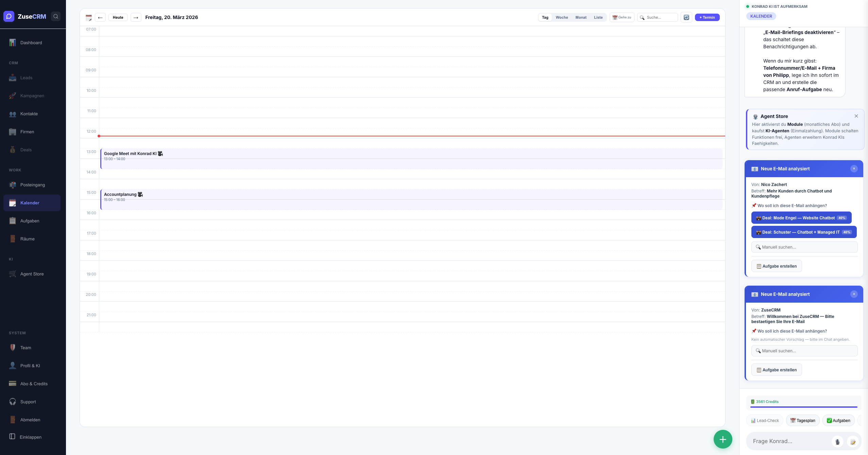
Task: Click the Agent Store robot icon in card
Action: point(755,117)
